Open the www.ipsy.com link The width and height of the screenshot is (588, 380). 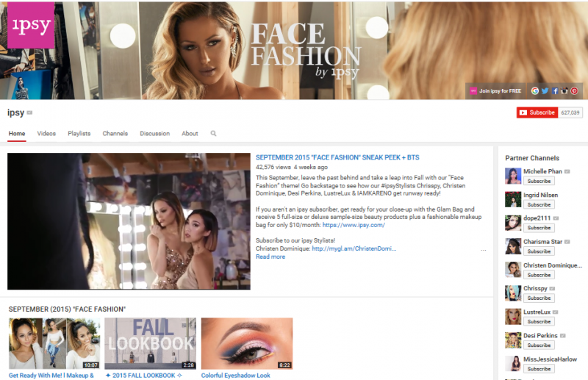click(x=354, y=225)
